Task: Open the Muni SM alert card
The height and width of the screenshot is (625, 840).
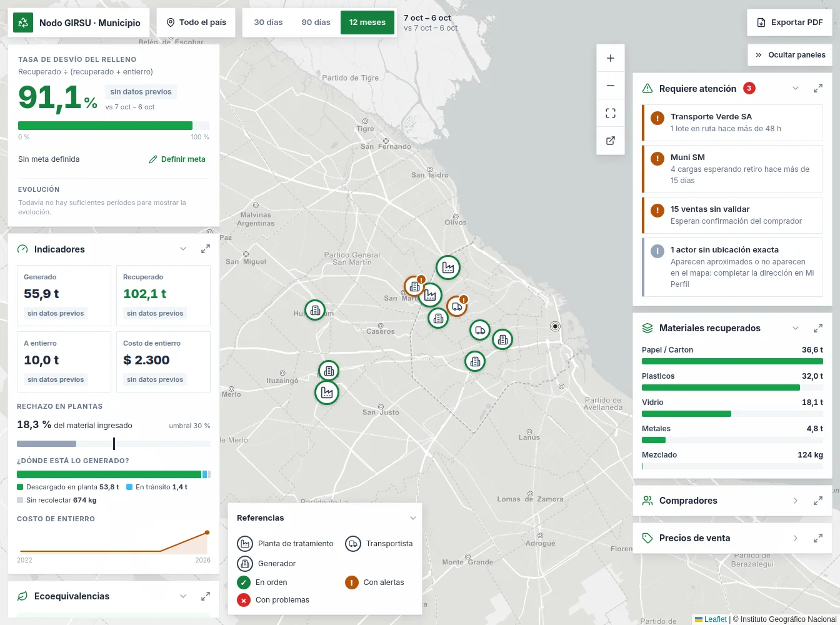Action: [732, 169]
